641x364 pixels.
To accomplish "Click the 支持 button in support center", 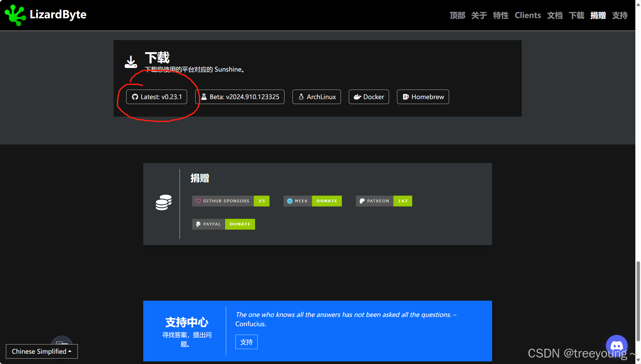I will coord(246,342).
